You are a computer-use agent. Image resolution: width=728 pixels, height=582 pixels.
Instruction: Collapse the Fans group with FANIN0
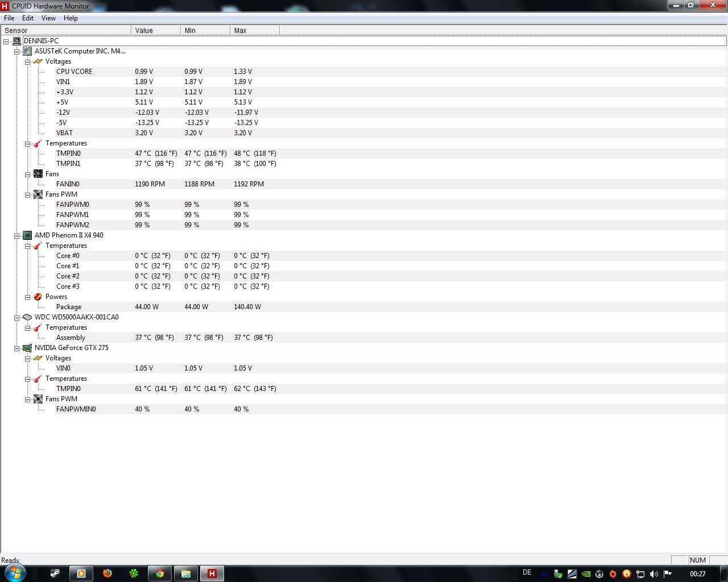tap(27, 174)
